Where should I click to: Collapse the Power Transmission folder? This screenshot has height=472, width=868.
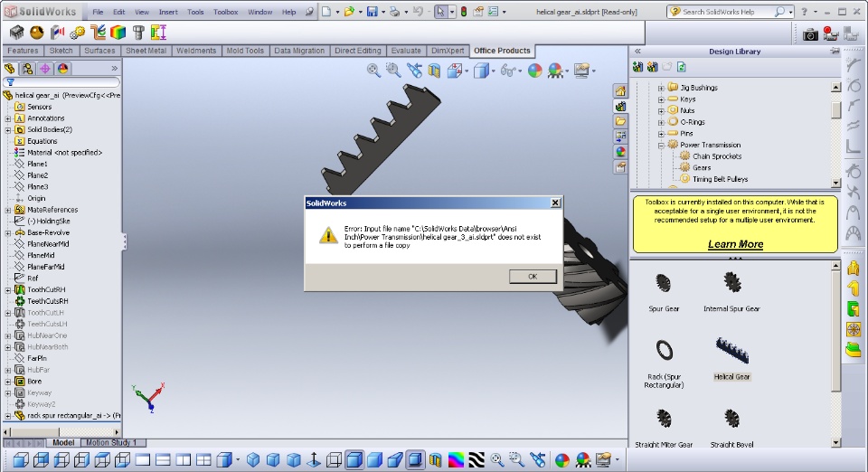pyautogui.click(x=661, y=146)
